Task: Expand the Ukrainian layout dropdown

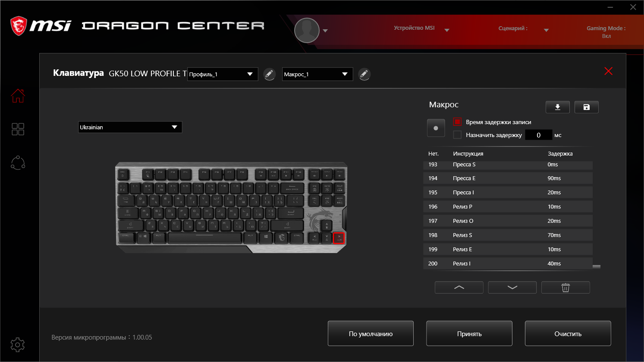Action: pos(130,127)
